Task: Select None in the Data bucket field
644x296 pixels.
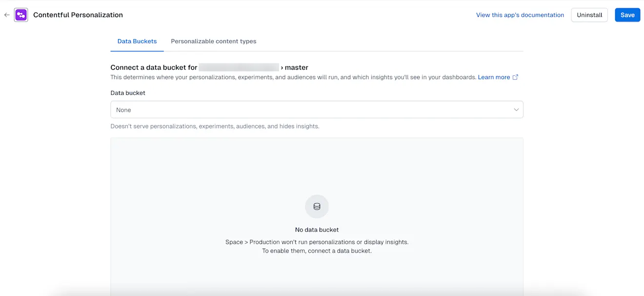Action: point(123,109)
